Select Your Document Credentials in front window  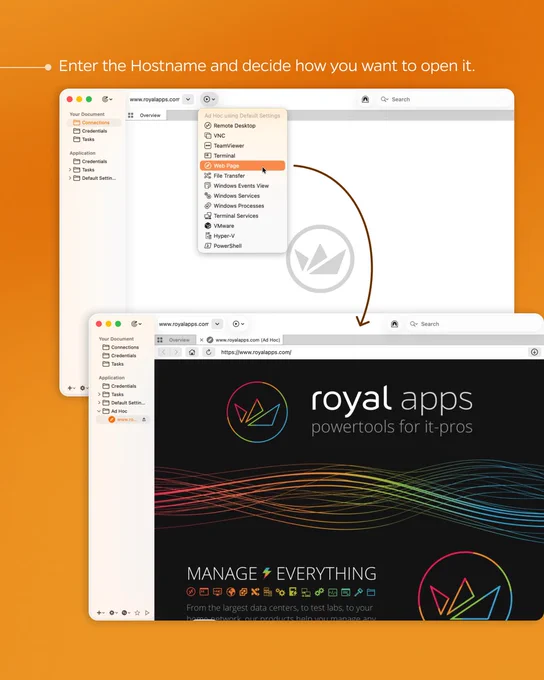click(119, 356)
